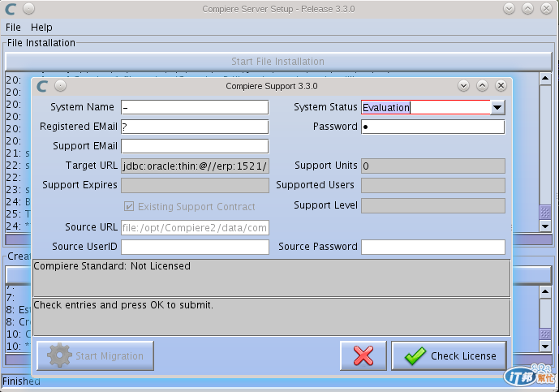
Task: Click the green checkmark icon on Check License
Action: 415,355
